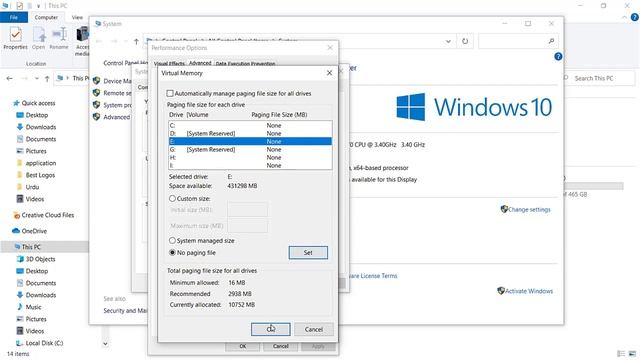The height and width of the screenshot is (360, 640).
Task: Refresh the System window address bar
Action: pyautogui.click(x=465, y=41)
